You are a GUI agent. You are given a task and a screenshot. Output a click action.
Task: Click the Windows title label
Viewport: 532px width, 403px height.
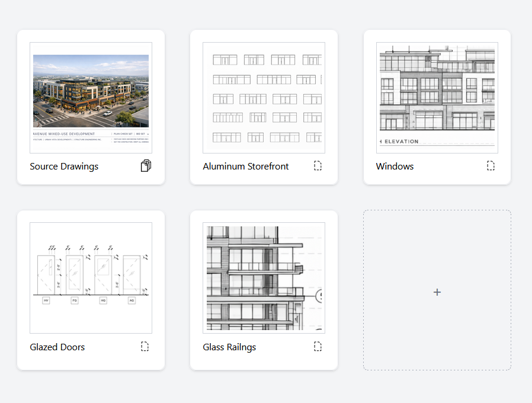tap(395, 167)
